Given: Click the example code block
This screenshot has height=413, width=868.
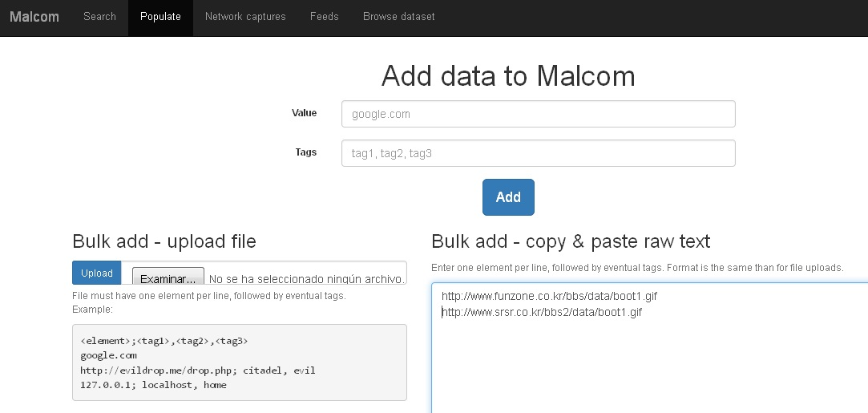Looking at the screenshot, I should coord(239,362).
